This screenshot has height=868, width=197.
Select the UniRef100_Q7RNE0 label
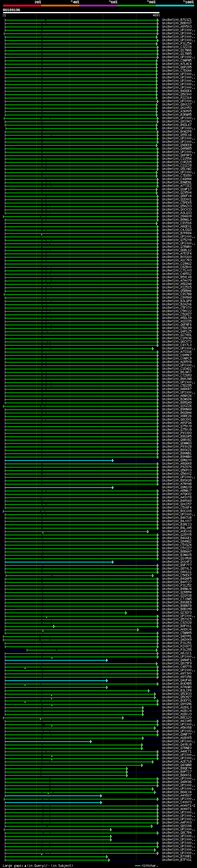(177, 748)
